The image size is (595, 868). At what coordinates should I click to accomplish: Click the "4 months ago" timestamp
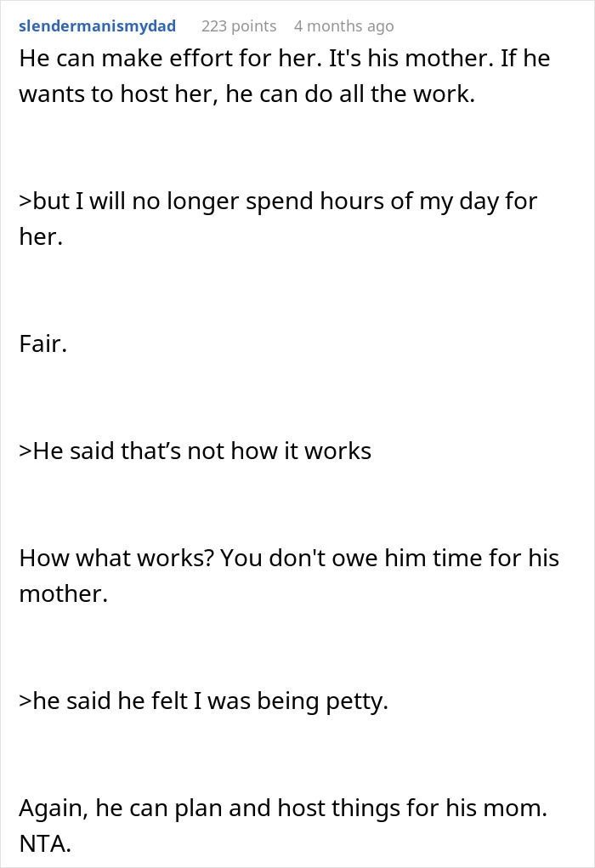click(x=343, y=26)
